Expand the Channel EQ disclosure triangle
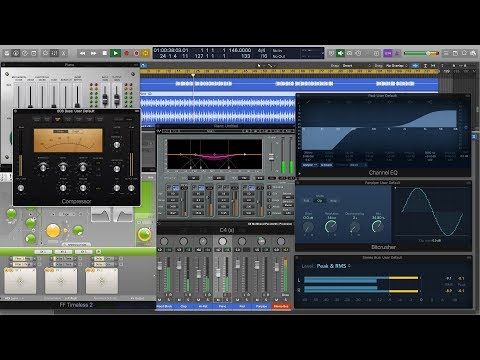 (x=299, y=173)
